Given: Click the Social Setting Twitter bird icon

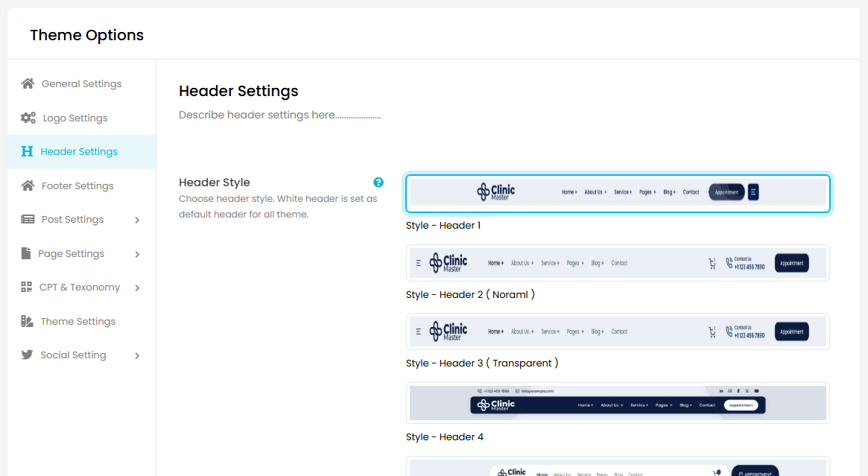Looking at the screenshot, I should point(28,355).
